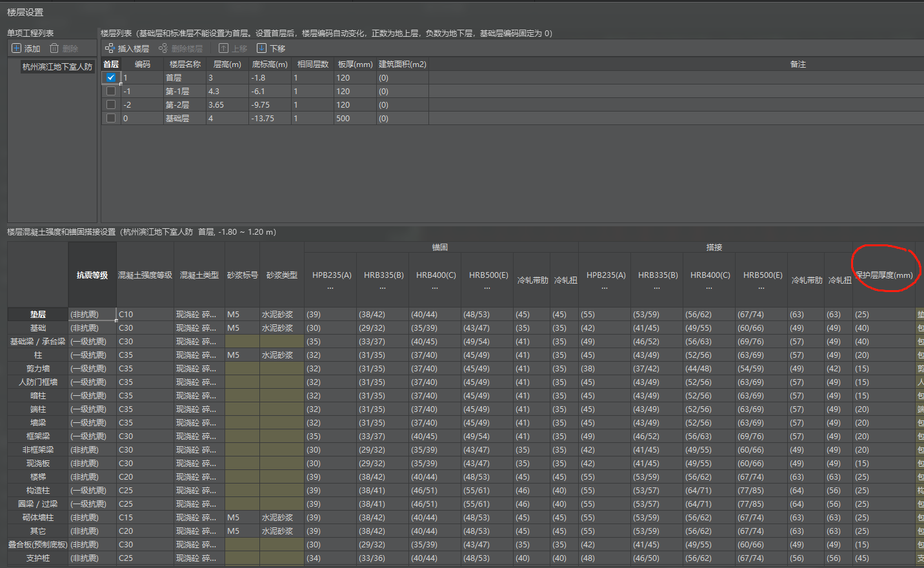Select the 圈梁 / 过梁 row header

(x=38, y=504)
